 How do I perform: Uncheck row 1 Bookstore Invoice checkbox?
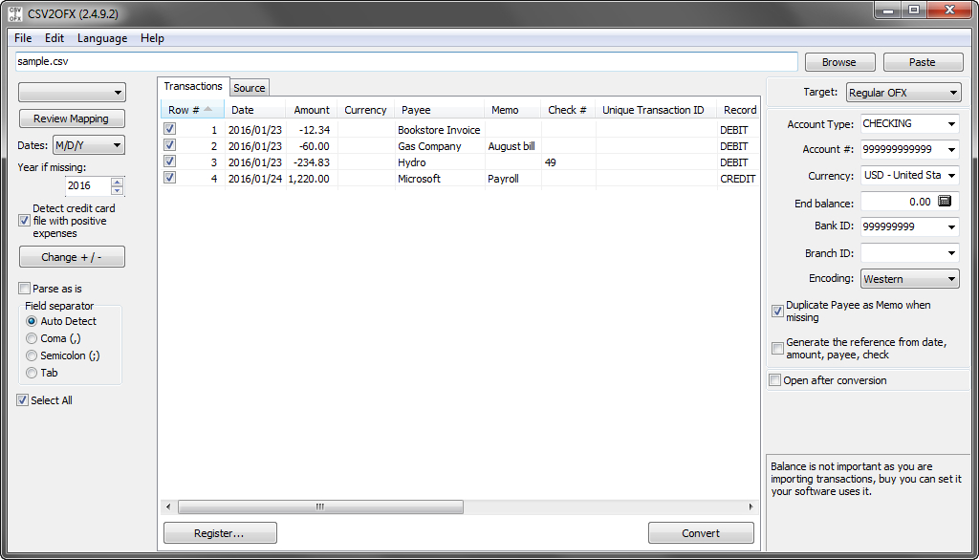(x=169, y=129)
